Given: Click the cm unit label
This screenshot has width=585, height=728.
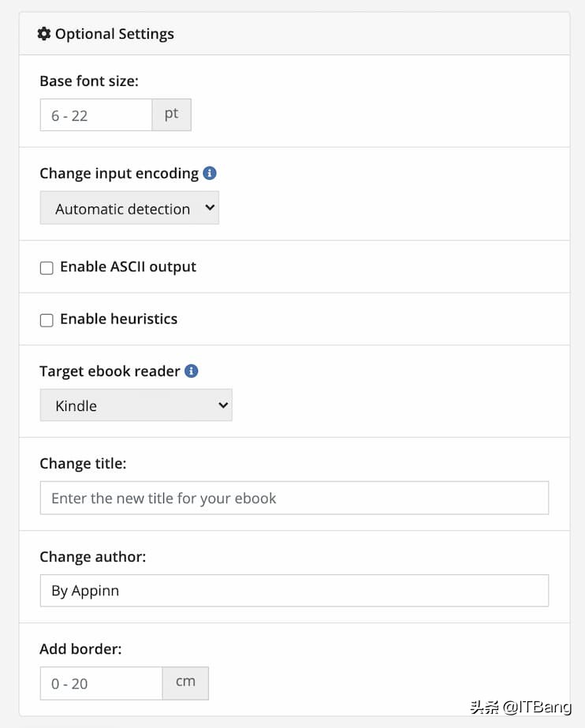Looking at the screenshot, I should (x=185, y=683).
